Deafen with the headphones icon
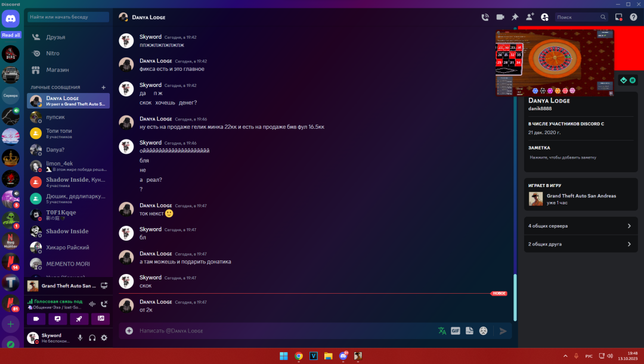Viewport: 644px width, 364px height. click(x=92, y=338)
